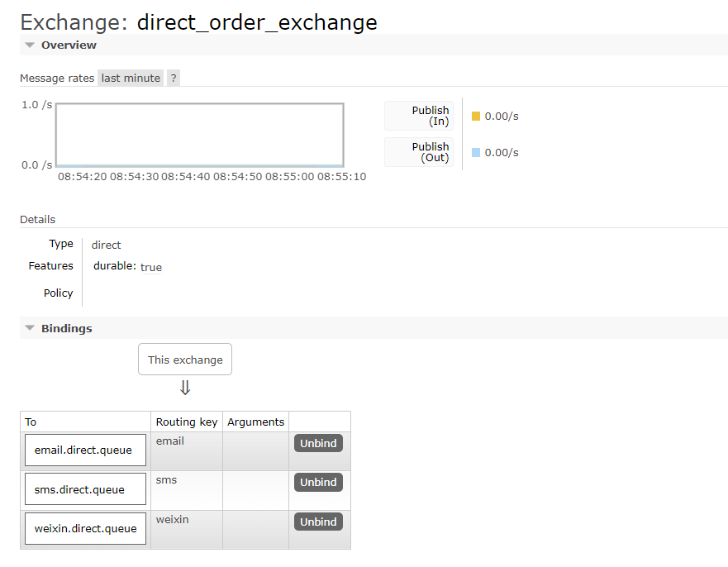Unbind the weixin routing key binding
This screenshot has width=728, height=567.
(x=318, y=522)
